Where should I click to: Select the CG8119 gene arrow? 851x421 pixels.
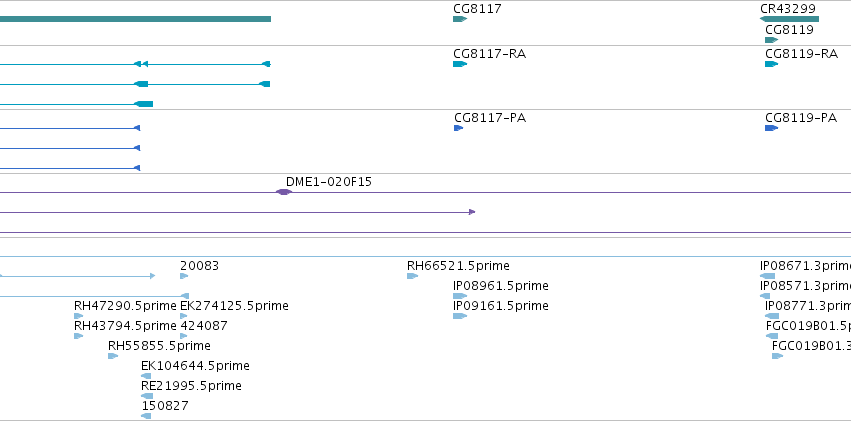tap(771, 40)
